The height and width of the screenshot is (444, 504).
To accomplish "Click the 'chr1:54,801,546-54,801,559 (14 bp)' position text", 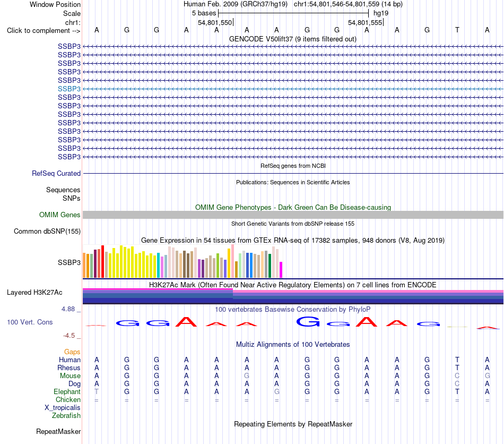I will point(348,4).
